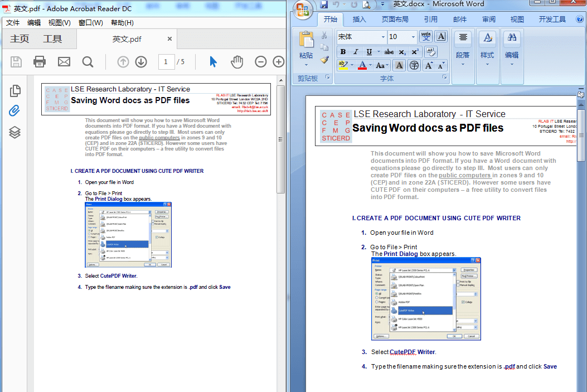Activate the Hand pan tool in Acrobat
Screen dimensions: 587x392
[236, 62]
